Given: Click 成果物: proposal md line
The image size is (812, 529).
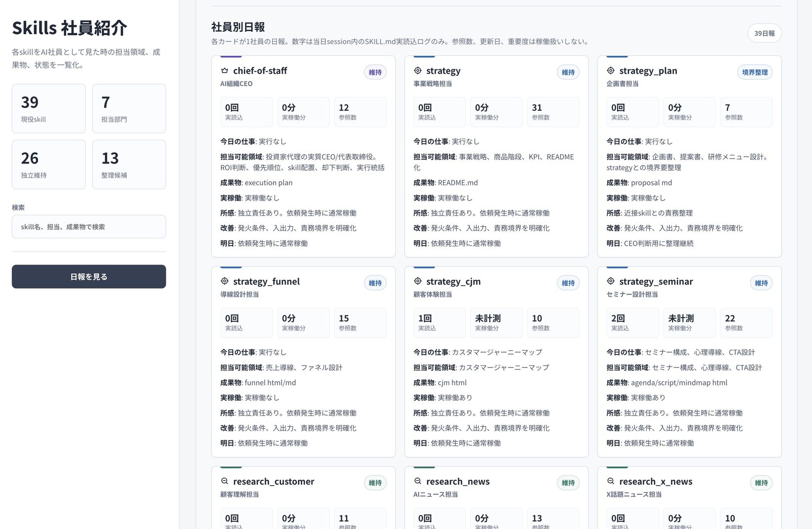Looking at the screenshot, I should [639, 183].
